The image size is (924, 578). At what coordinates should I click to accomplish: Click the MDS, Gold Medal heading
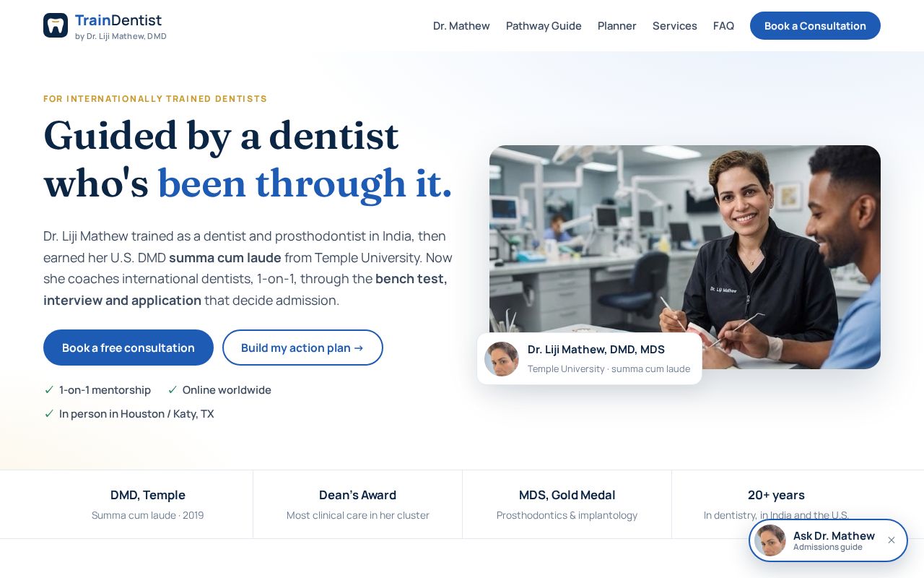click(567, 495)
